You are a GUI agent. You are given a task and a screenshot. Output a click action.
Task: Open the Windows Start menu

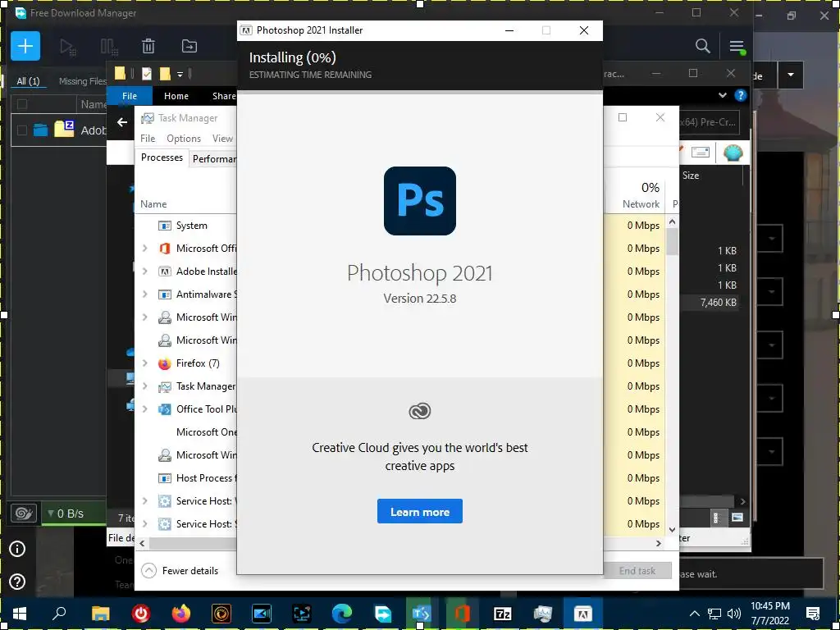pyautogui.click(x=20, y=614)
